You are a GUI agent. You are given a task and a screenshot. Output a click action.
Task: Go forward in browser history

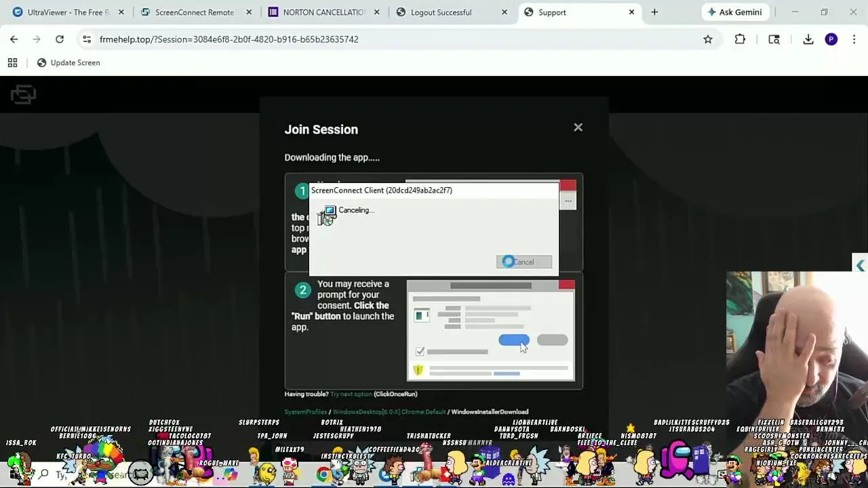click(37, 39)
